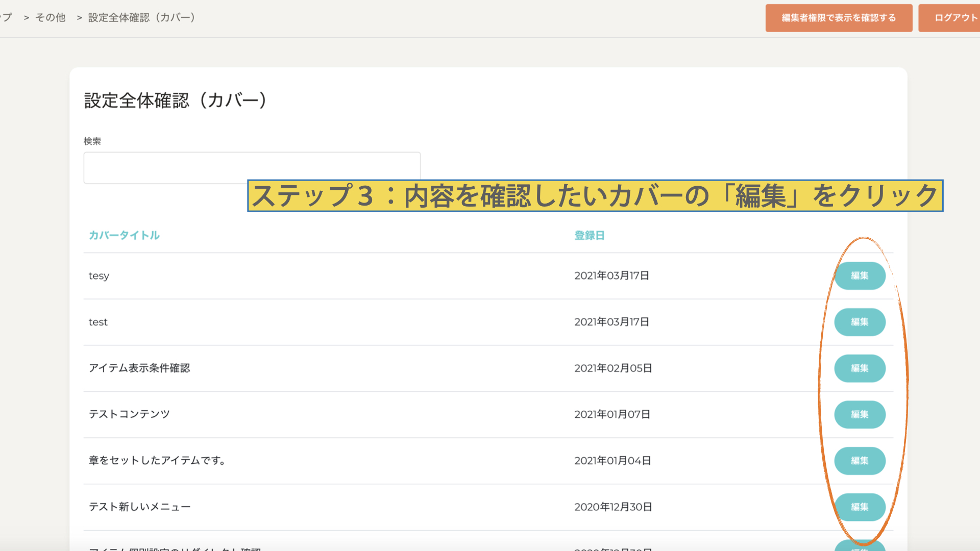
Task: Sort by 登録日 column header
Action: (589, 235)
